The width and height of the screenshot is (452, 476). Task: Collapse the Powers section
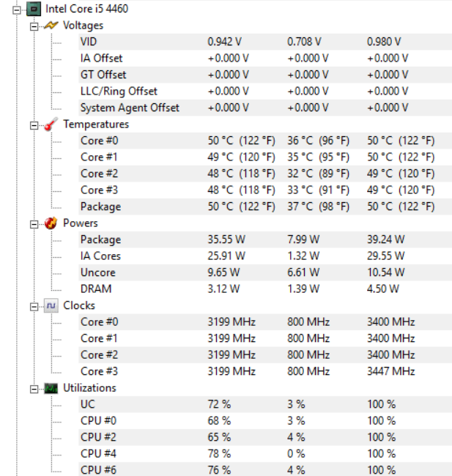point(34,223)
